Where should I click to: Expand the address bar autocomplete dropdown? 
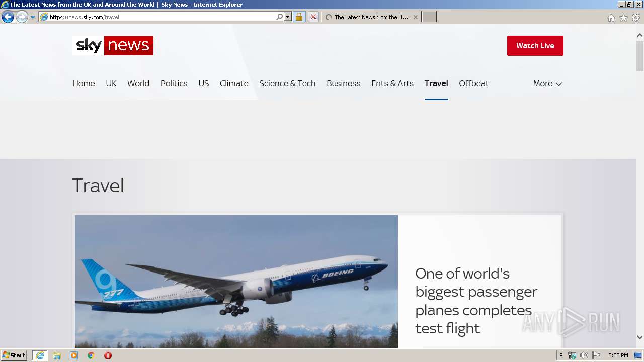point(288,17)
